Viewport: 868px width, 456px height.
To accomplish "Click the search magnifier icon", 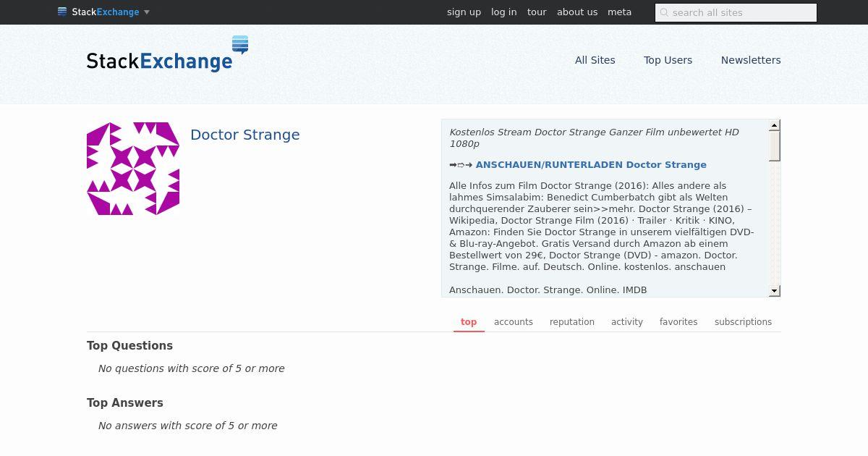I will click(664, 12).
